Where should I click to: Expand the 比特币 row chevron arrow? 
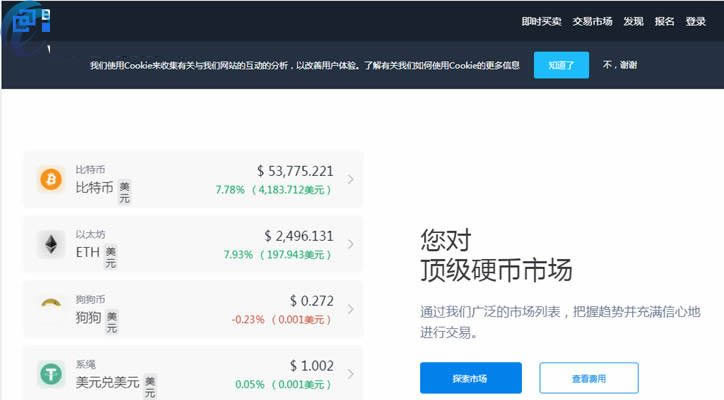click(350, 180)
